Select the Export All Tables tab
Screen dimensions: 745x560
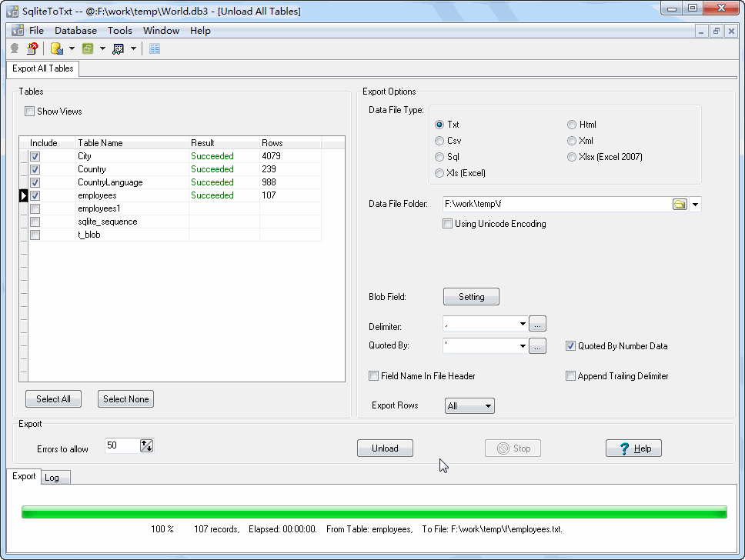43,68
